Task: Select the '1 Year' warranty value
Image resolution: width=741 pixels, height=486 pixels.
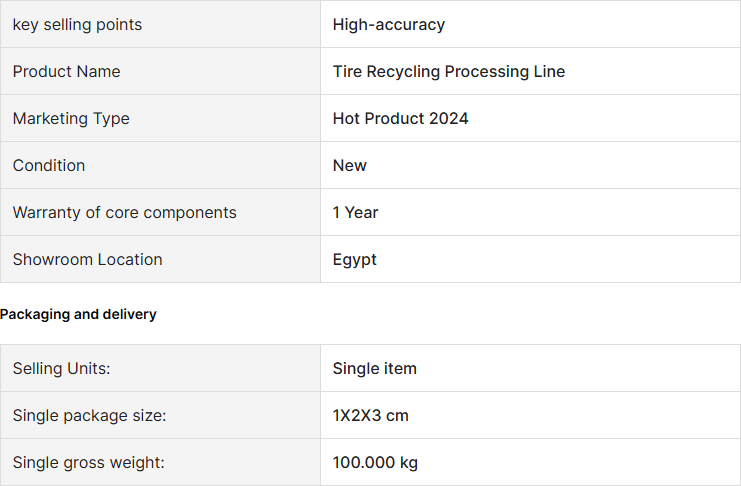Action: [x=355, y=212]
